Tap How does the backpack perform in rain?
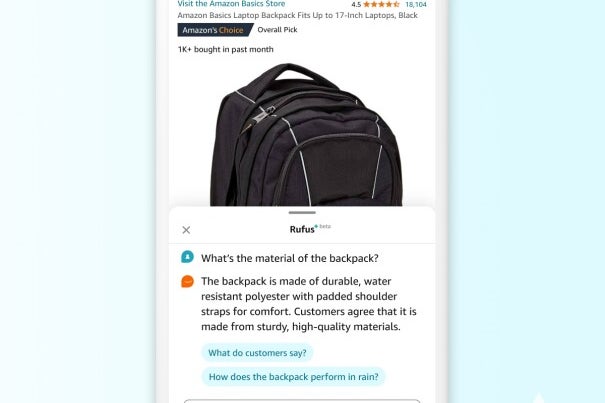Image resolution: width=605 pixels, height=403 pixels. click(293, 377)
